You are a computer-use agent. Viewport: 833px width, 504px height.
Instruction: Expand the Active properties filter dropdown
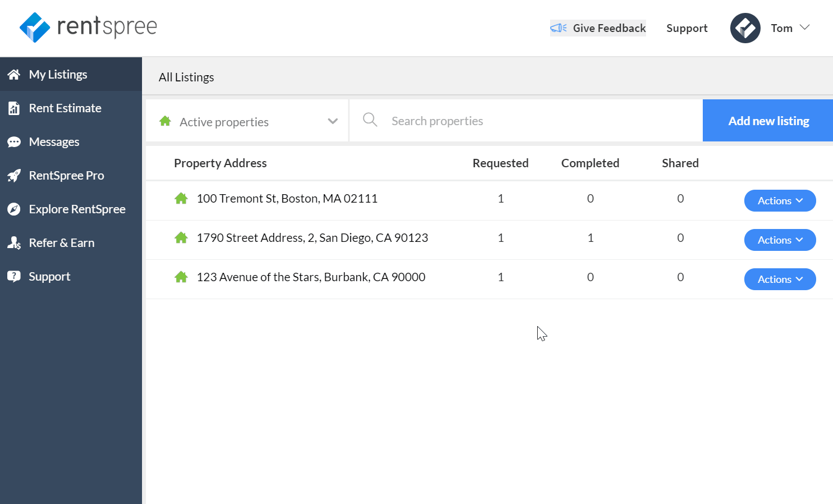point(247,121)
